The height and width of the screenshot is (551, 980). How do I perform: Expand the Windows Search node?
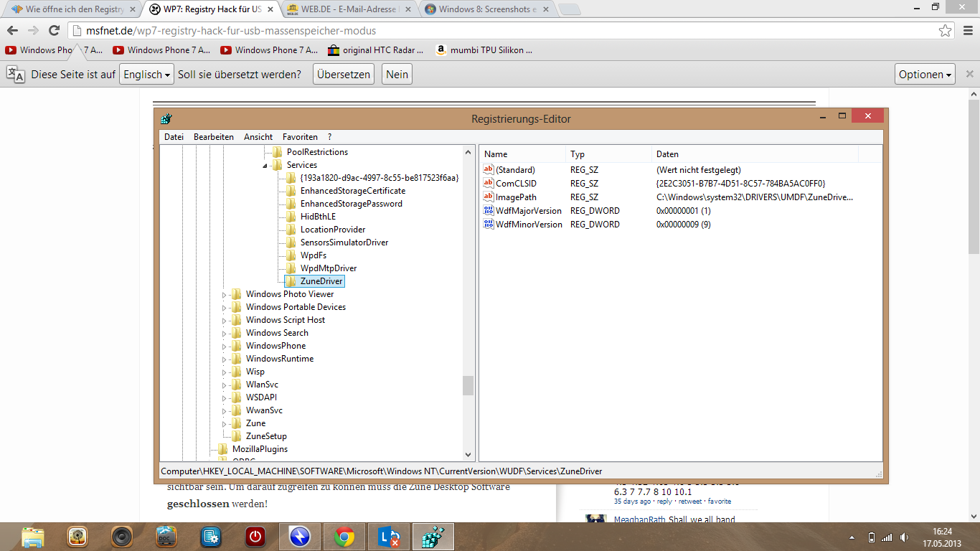coord(224,333)
